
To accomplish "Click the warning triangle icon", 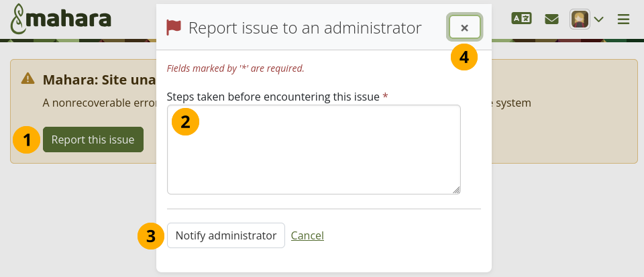I will click(28, 78).
